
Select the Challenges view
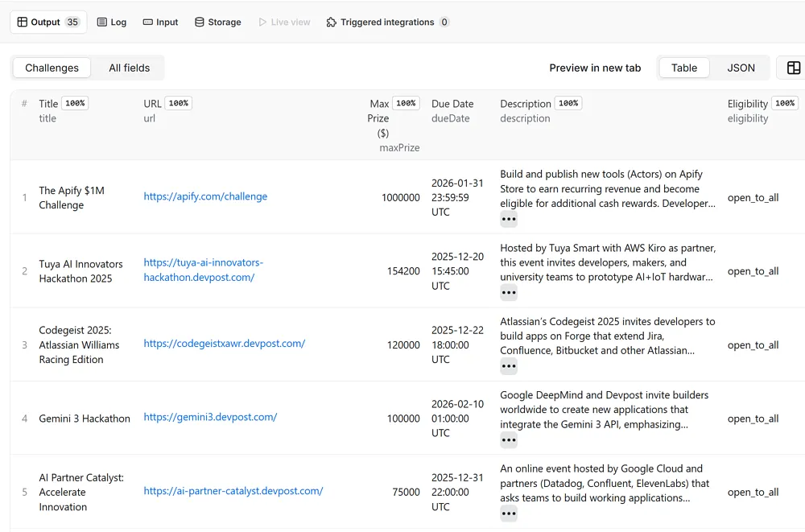(52, 68)
